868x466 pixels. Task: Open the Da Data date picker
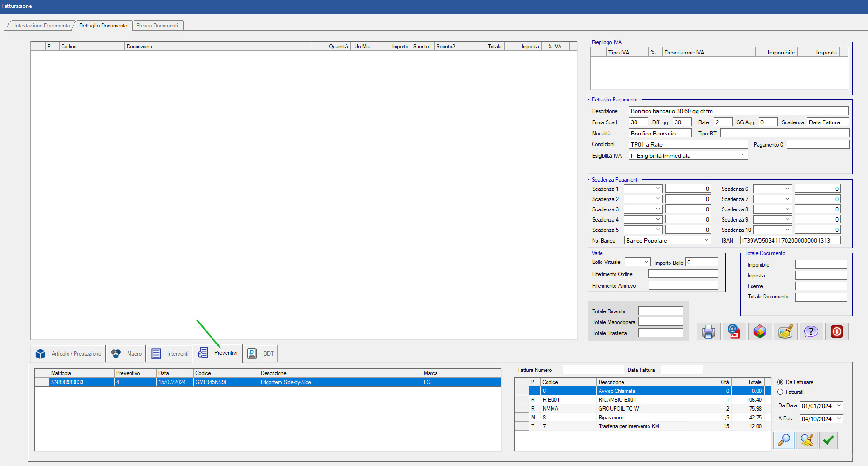(839, 406)
